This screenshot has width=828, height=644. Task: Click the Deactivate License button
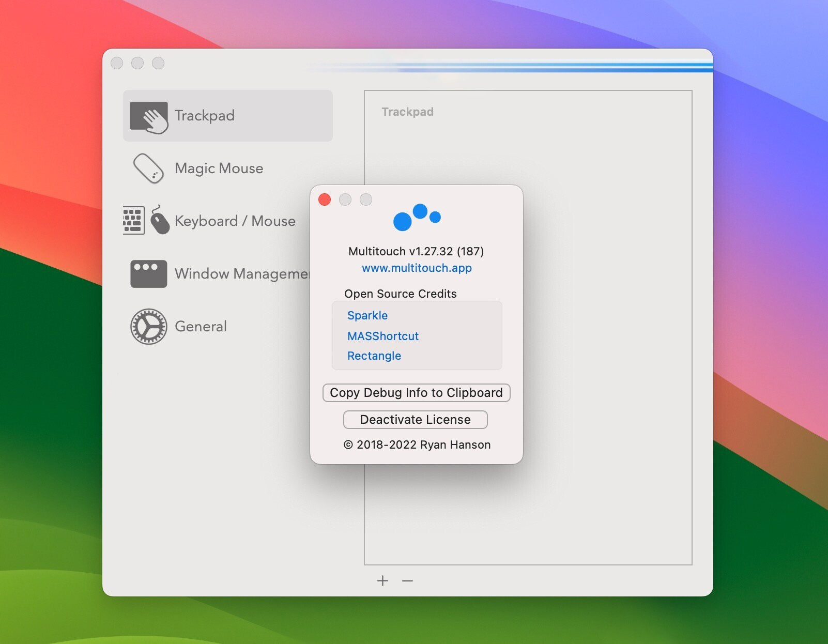tap(416, 420)
